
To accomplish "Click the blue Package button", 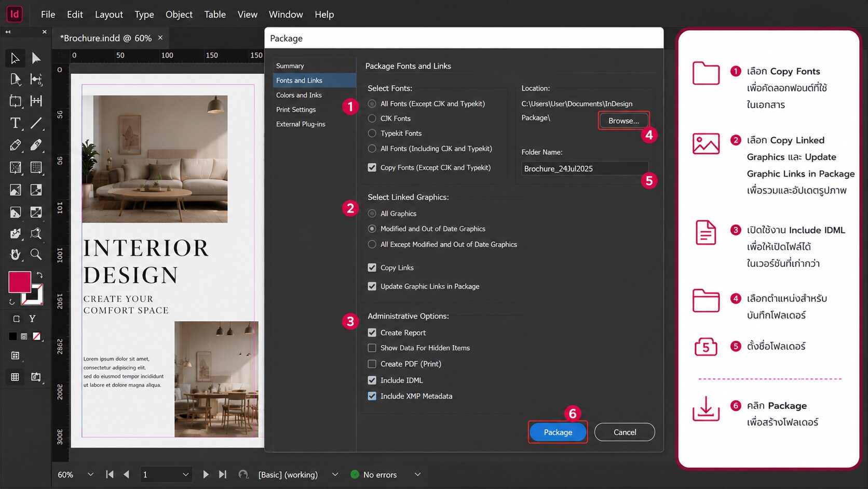I will point(558,432).
